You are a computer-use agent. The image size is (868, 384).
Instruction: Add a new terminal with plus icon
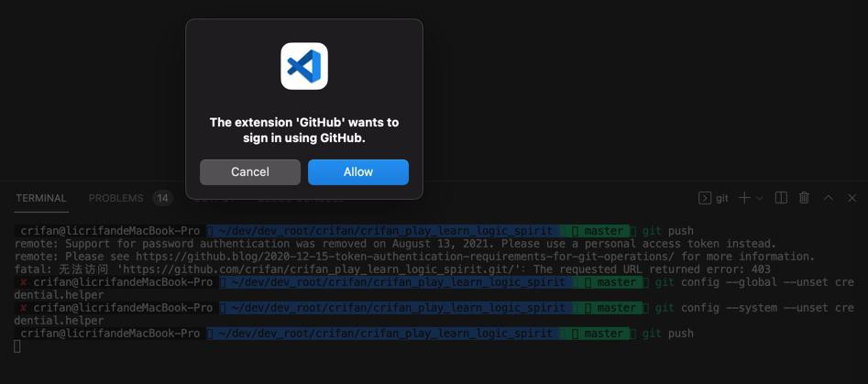[744, 198]
